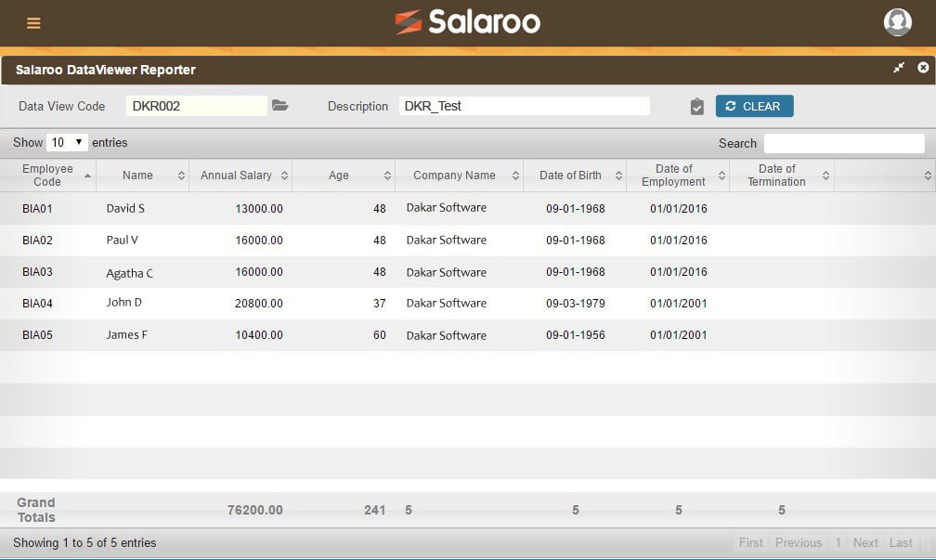Screen dimensions: 936x560
Task: Go to First page
Action: coord(750,542)
